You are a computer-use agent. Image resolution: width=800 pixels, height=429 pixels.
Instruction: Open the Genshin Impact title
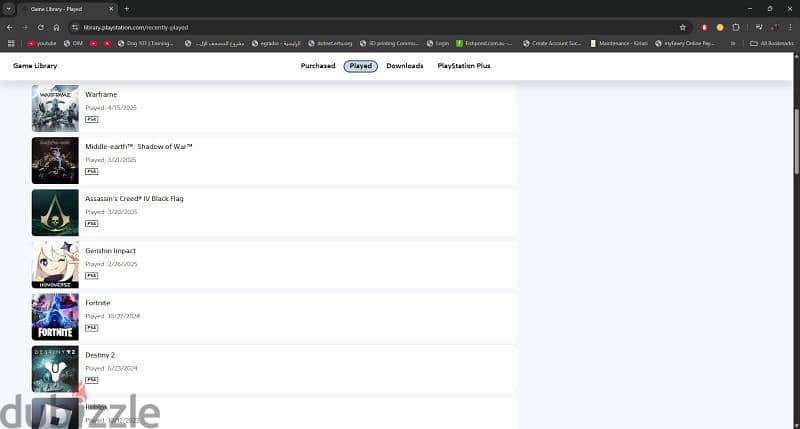pos(110,250)
